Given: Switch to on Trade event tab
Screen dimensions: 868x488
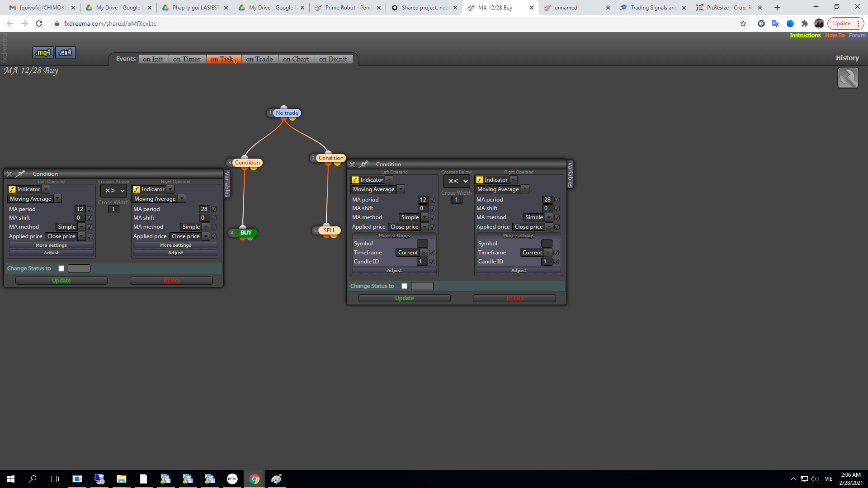Looking at the screenshot, I should tap(259, 59).
